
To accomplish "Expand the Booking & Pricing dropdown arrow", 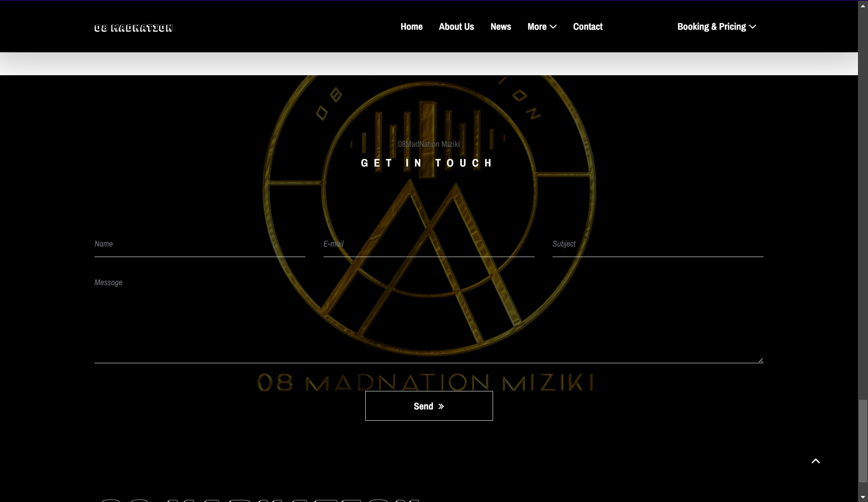I will [x=753, y=27].
